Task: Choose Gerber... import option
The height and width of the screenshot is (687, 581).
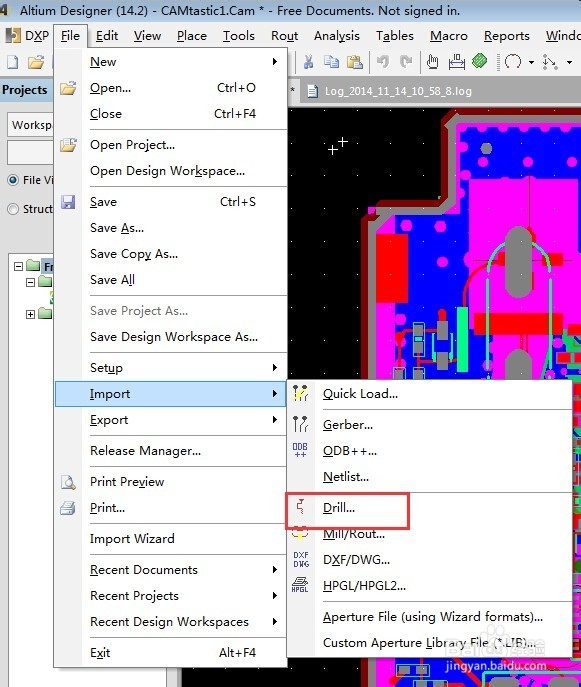Action: pyautogui.click(x=430, y=425)
